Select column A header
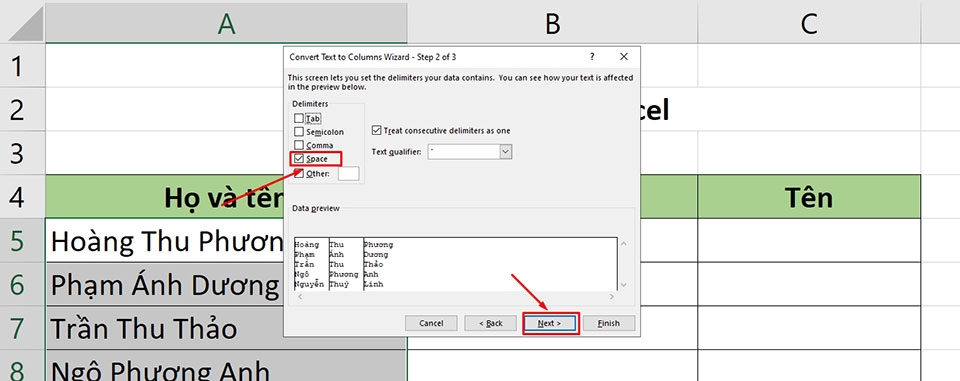The width and height of the screenshot is (960, 381). pos(227,24)
